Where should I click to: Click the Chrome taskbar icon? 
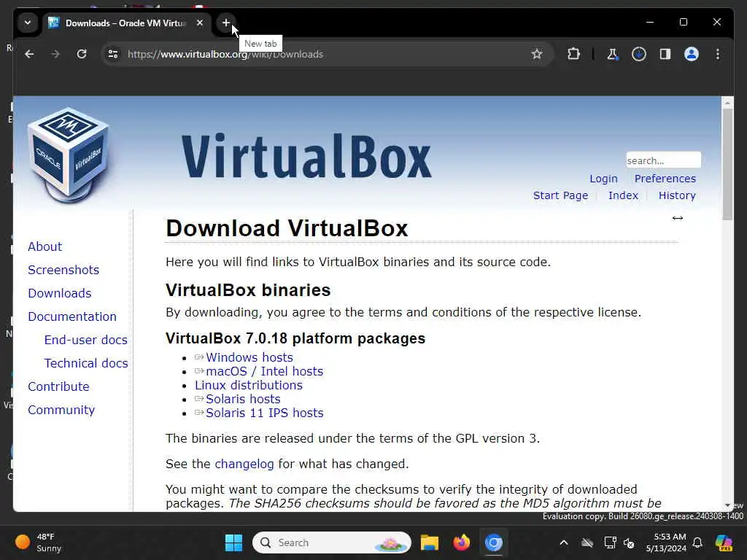[494, 542]
